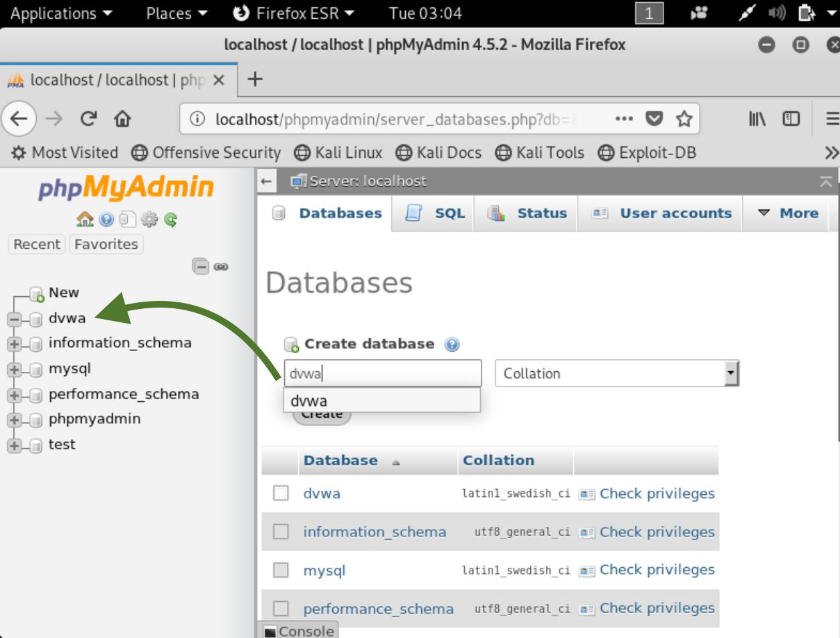Toggle Firefox sidebar icon

click(791, 119)
